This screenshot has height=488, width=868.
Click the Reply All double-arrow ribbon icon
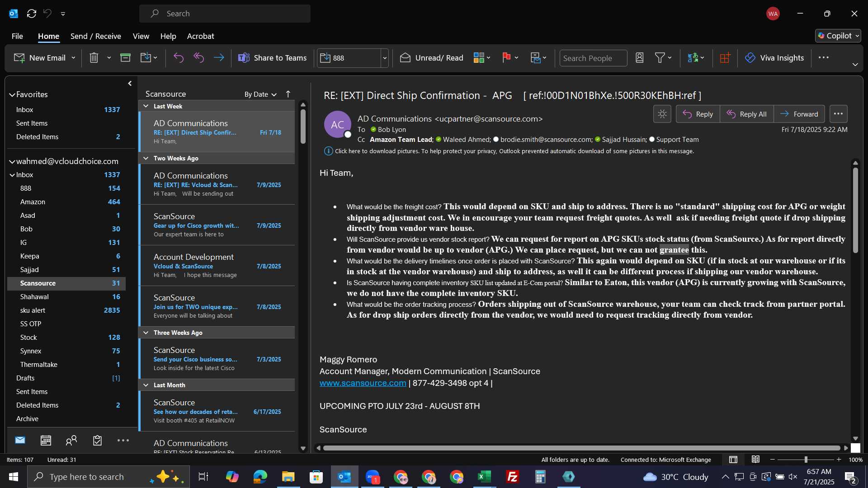click(199, 58)
